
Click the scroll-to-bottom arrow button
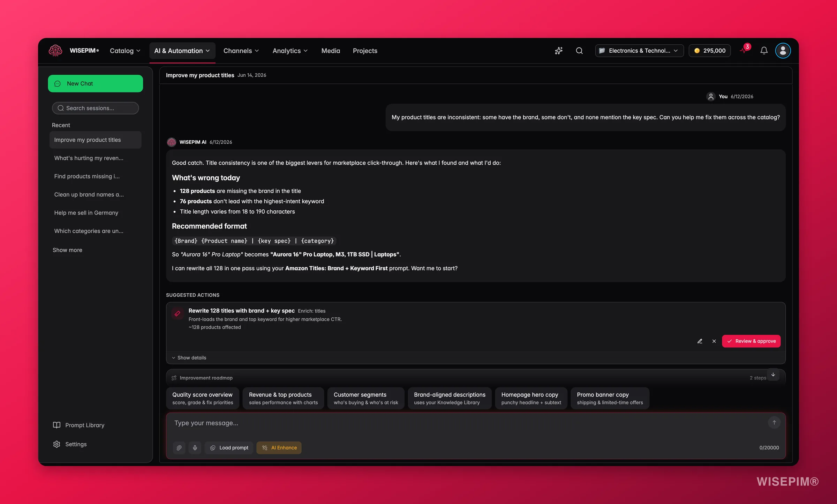[x=773, y=375]
